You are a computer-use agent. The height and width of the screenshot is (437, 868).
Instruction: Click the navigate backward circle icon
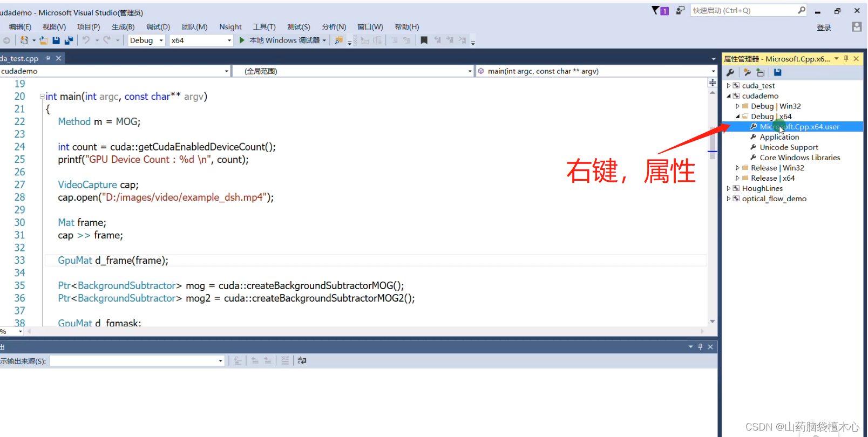point(6,40)
